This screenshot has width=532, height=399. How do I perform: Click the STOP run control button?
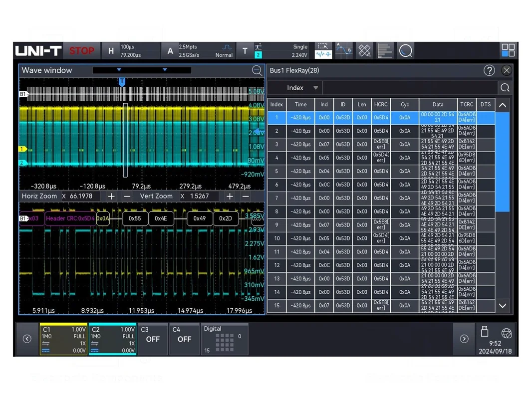pos(82,50)
